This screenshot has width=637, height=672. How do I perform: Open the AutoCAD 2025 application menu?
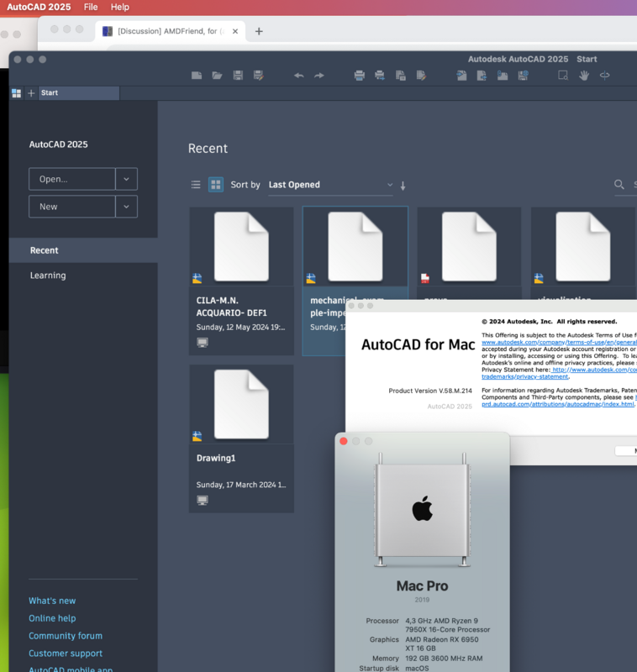(x=39, y=7)
